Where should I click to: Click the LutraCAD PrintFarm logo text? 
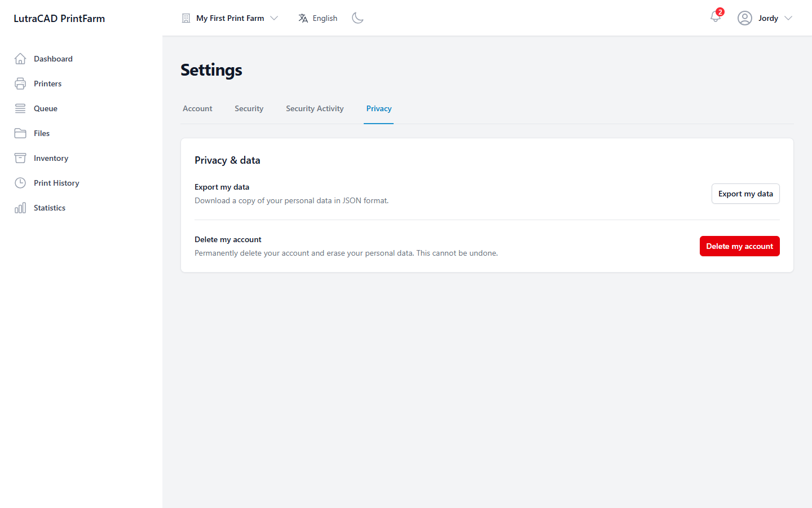(x=59, y=19)
